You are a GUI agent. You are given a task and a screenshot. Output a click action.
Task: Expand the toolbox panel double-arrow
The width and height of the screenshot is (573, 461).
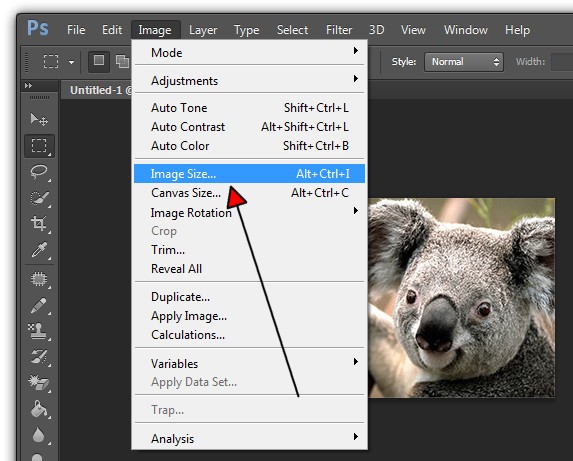click(28, 85)
